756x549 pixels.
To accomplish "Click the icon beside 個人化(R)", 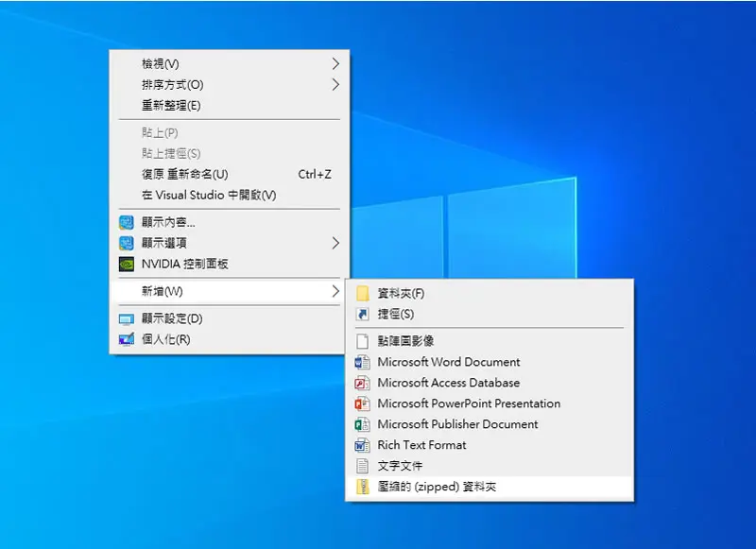I will [127, 339].
